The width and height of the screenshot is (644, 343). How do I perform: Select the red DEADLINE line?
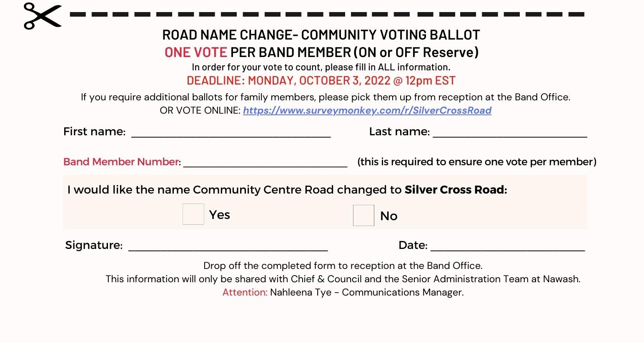[x=321, y=81]
